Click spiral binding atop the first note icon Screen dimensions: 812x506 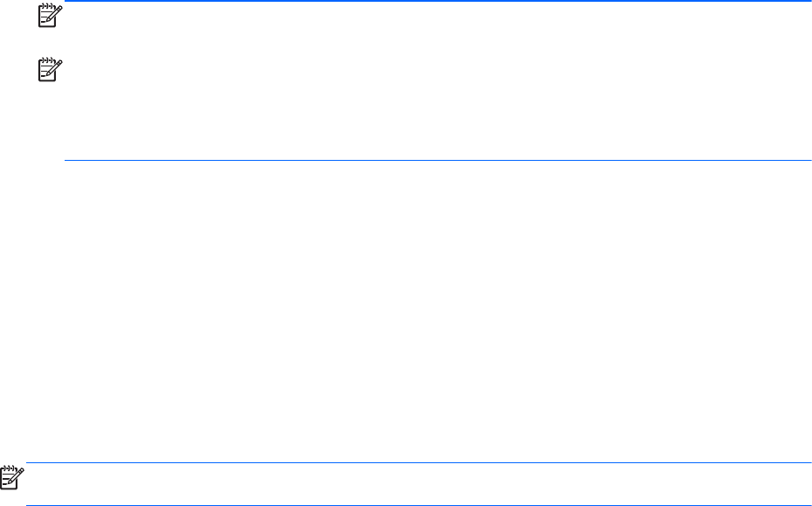[46, 6]
